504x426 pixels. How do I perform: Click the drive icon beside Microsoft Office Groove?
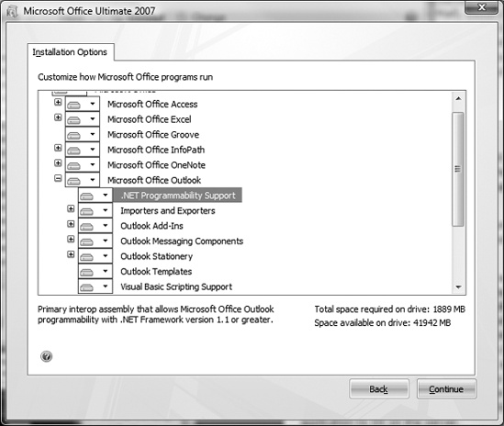tap(74, 135)
